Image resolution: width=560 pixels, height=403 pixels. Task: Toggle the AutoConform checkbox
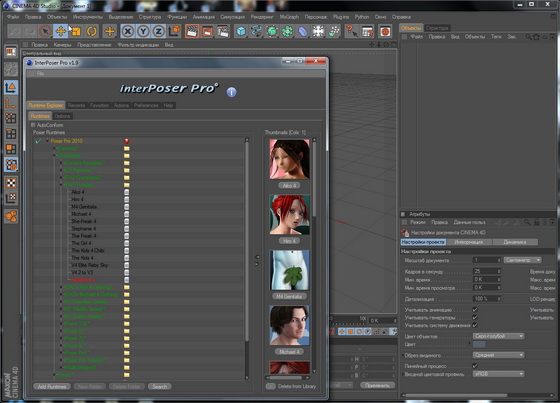tap(33, 125)
